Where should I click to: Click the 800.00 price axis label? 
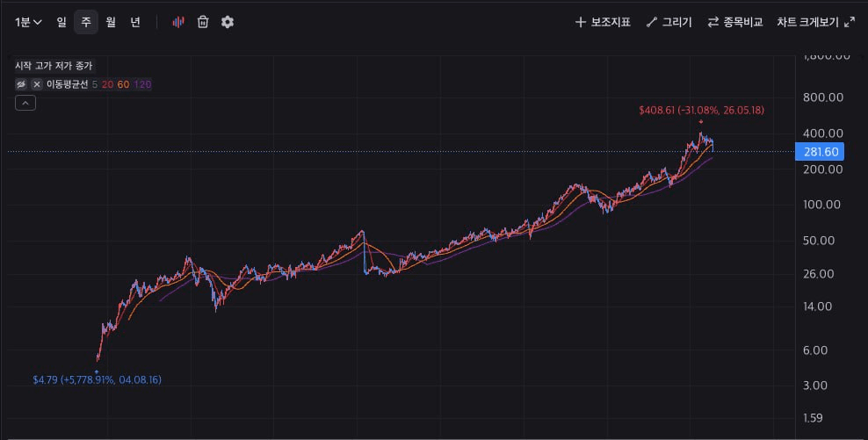pos(823,97)
